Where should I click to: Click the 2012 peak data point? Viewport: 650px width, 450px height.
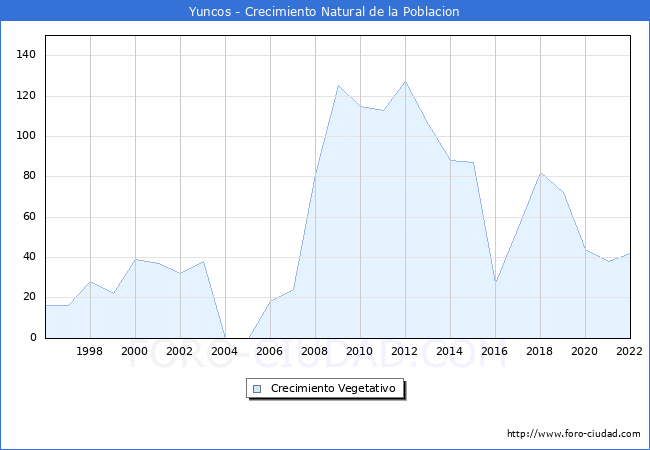405,82
